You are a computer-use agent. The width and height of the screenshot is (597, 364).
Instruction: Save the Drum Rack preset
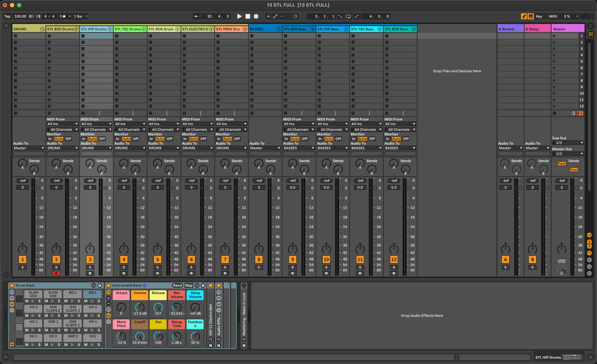pyautogui.click(x=99, y=285)
